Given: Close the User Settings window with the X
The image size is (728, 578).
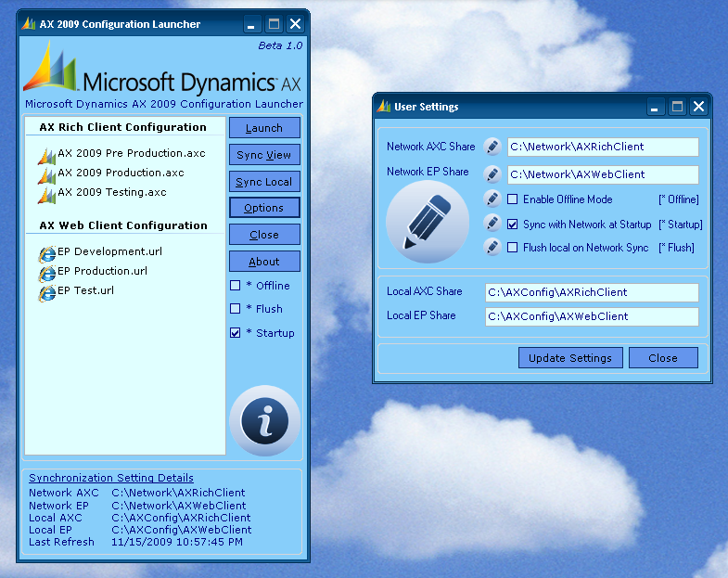Looking at the screenshot, I should (698, 107).
